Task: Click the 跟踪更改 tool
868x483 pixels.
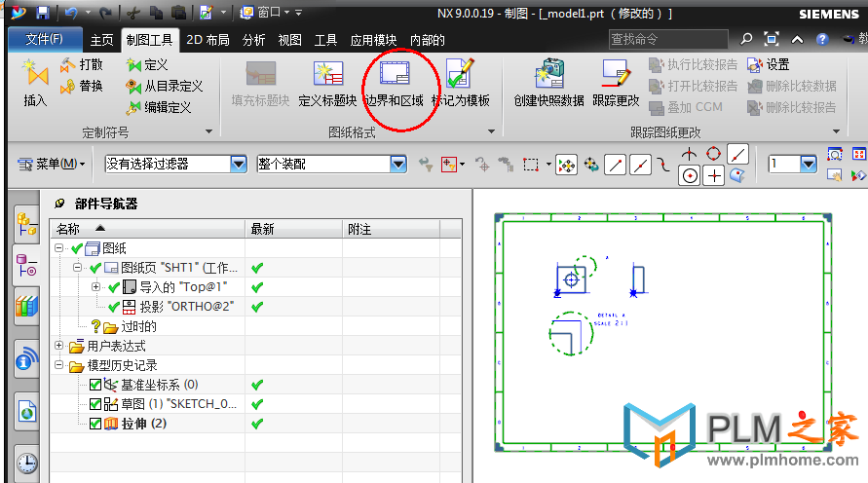Action: (616, 83)
